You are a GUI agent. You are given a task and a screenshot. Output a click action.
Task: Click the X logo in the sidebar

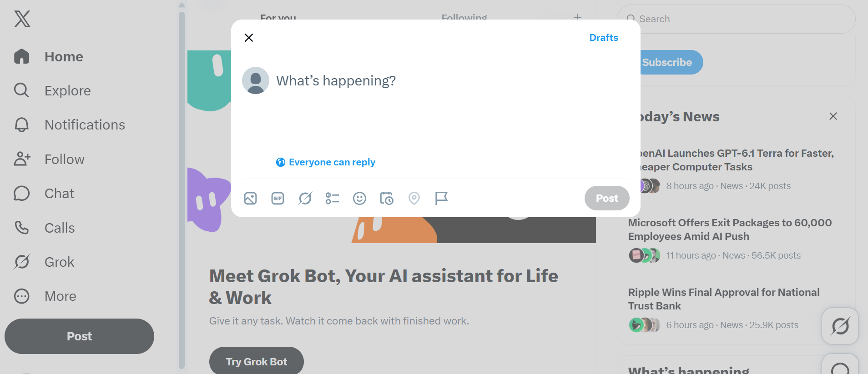[x=22, y=19]
